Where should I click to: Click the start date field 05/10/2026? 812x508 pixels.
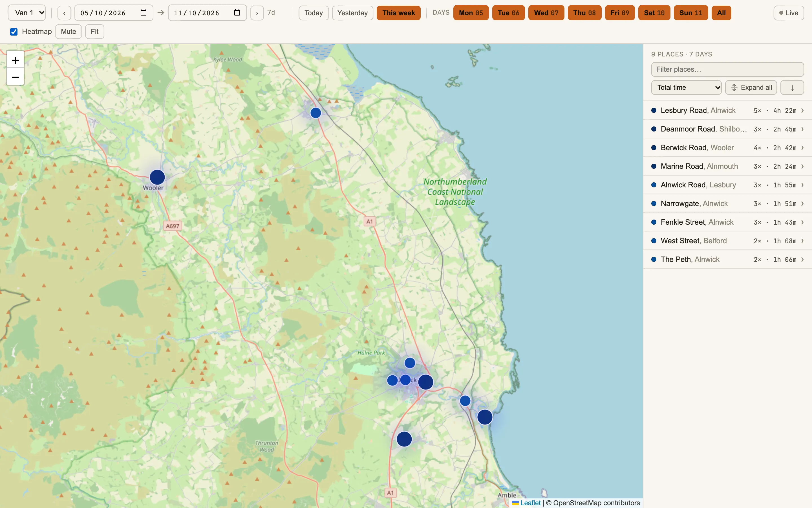114,13
